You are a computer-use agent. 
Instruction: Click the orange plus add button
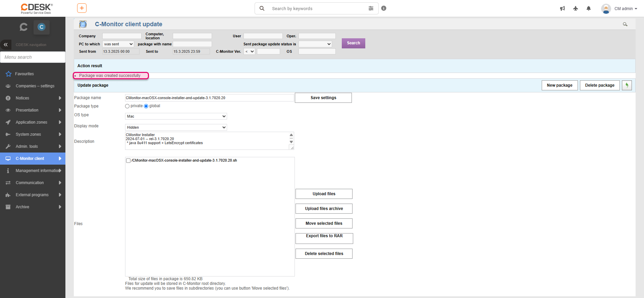coord(82,8)
